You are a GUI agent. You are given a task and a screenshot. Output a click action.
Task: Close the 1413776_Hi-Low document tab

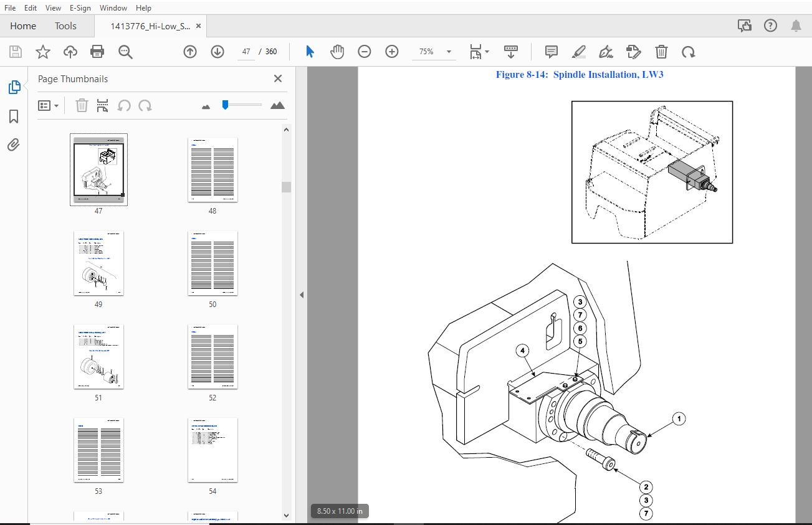(x=199, y=26)
